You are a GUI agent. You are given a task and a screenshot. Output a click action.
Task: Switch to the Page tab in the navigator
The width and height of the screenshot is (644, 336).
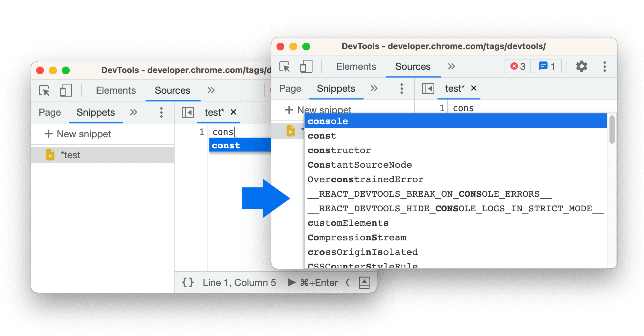click(x=289, y=88)
